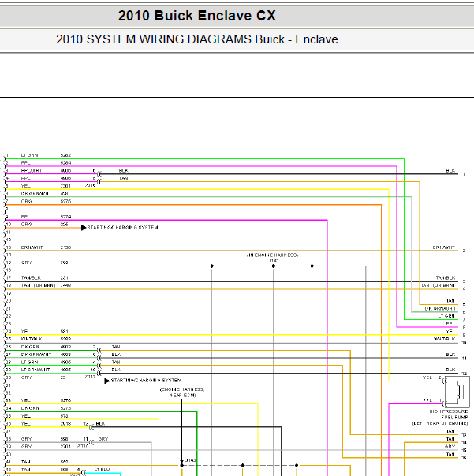Image resolution: width=474 pixels, height=476 pixels.
Task: Click the LT GRN label at right pin 7
Action: (x=446, y=316)
